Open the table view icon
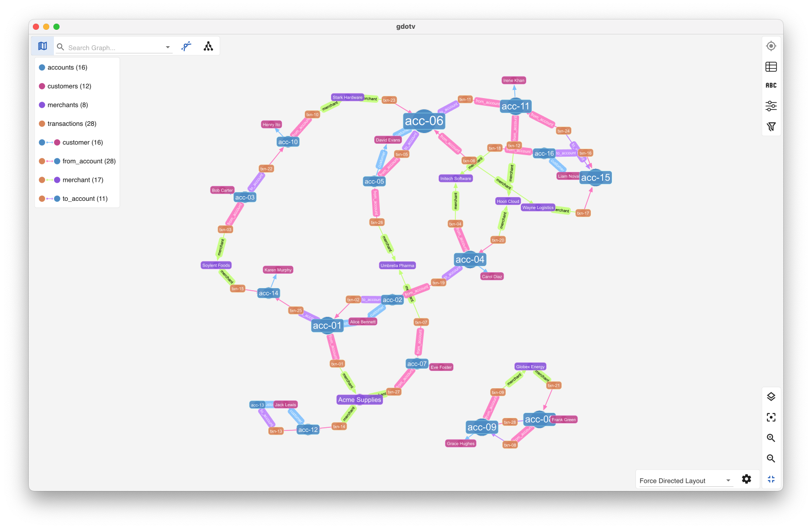Screen dimensions: 812x529 pyautogui.click(x=771, y=67)
